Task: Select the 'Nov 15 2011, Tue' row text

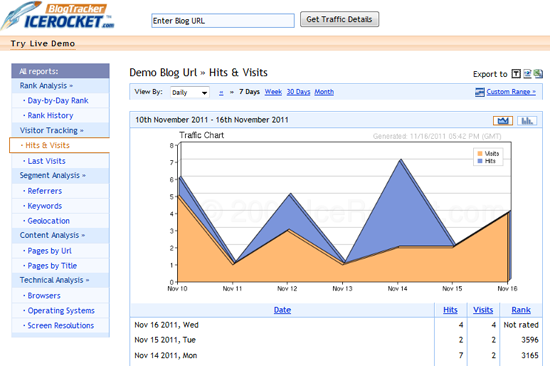Action: tap(165, 340)
